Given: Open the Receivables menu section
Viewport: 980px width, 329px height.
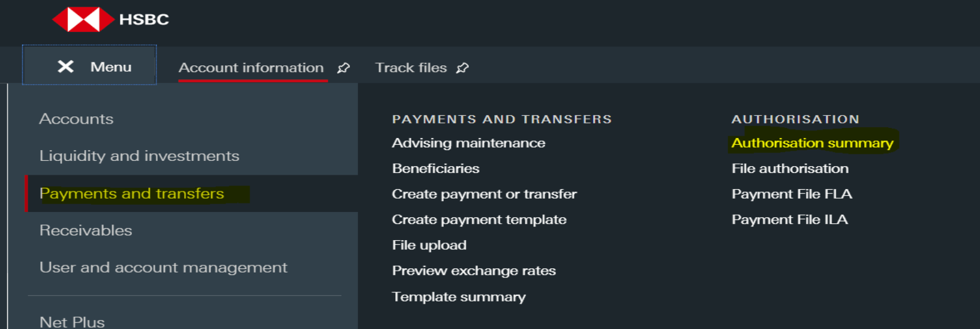Looking at the screenshot, I should (x=86, y=231).
